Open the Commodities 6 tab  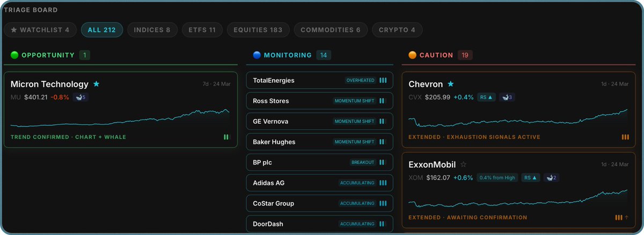[x=331, y=30]
